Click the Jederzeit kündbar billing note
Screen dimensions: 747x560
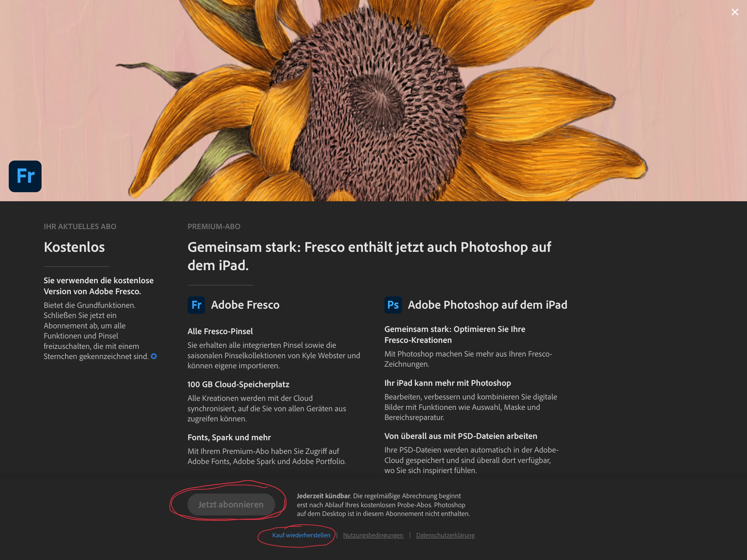coord(383,504)
